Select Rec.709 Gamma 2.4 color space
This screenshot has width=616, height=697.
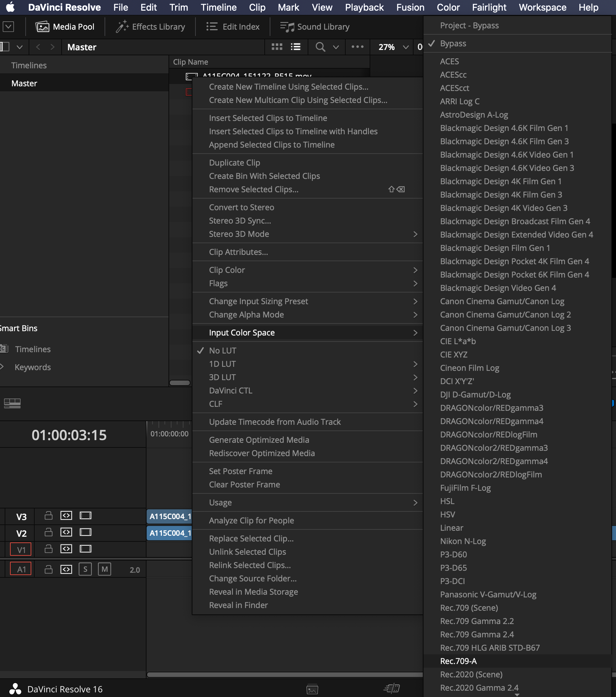tap(517, 634)
